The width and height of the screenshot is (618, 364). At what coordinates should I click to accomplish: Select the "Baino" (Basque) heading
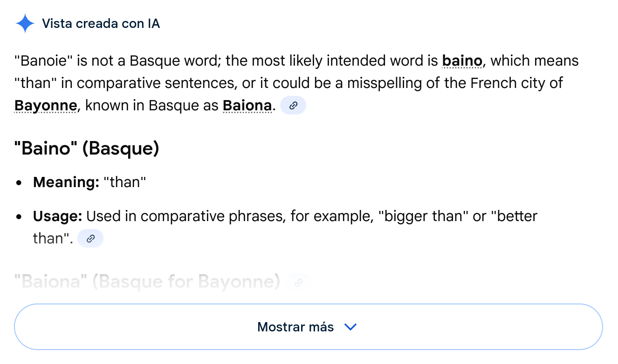pos(87,149)
